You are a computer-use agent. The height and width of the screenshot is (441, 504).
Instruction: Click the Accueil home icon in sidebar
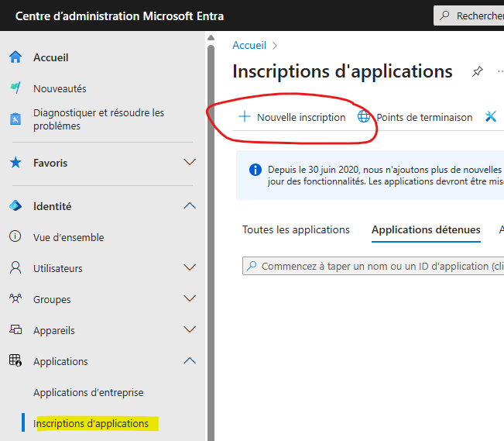(x=15, y=57)
